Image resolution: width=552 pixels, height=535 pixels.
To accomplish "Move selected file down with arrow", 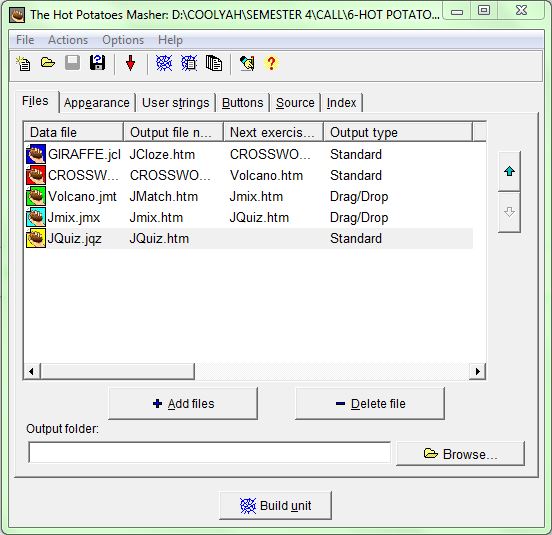I will [x=509, y=212].
